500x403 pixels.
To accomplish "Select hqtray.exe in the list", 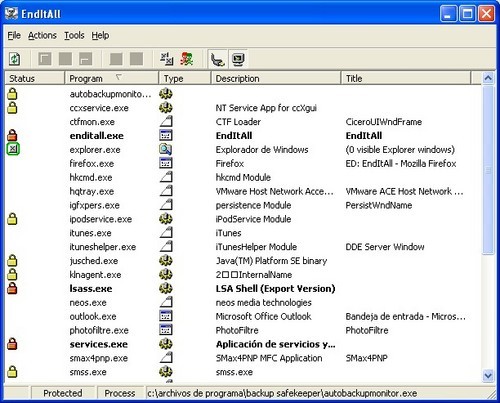I will 92,191.
